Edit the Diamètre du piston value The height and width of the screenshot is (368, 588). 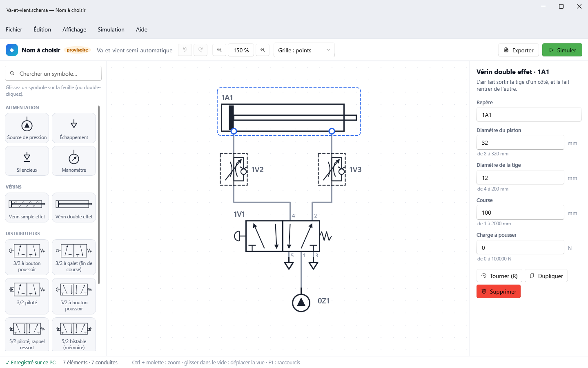[x=520, y=142]
